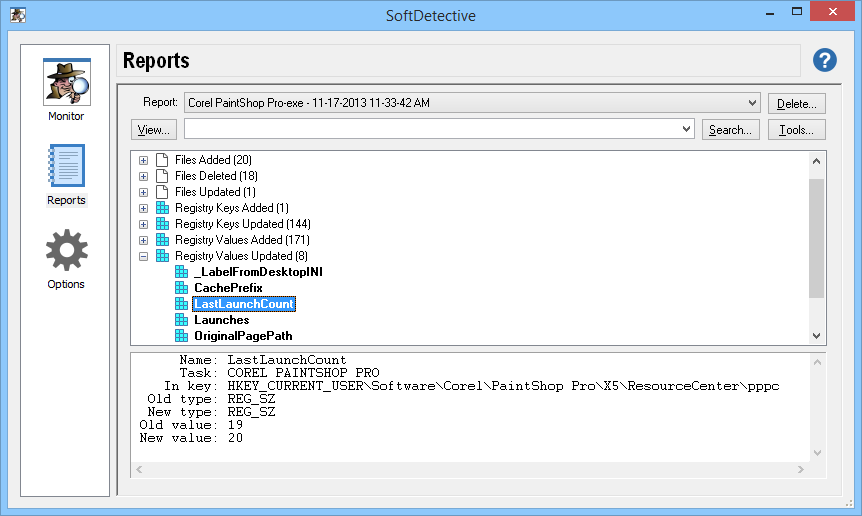862x516 pixels.
Task: Click the _LabelFromDesktopINI registry icon
Action: click(x=181, y=272)
